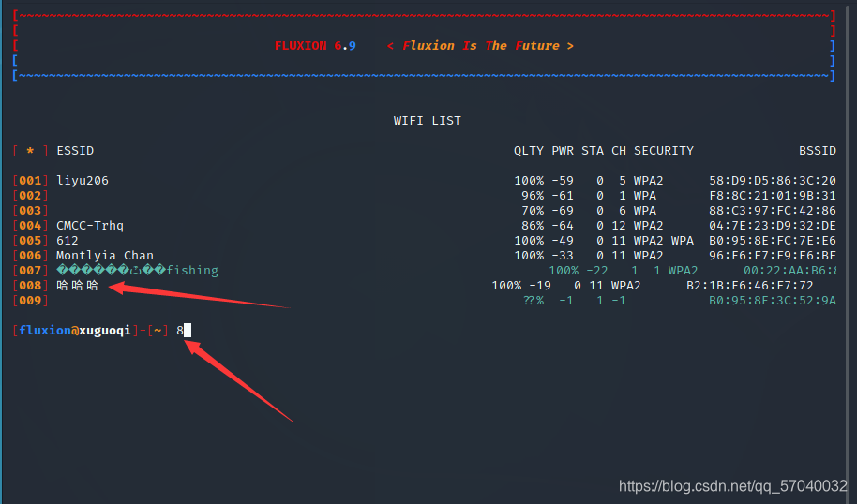Click the asterisk in the header brackets
Screen dimensions: 857x504
tap(30, 151)
